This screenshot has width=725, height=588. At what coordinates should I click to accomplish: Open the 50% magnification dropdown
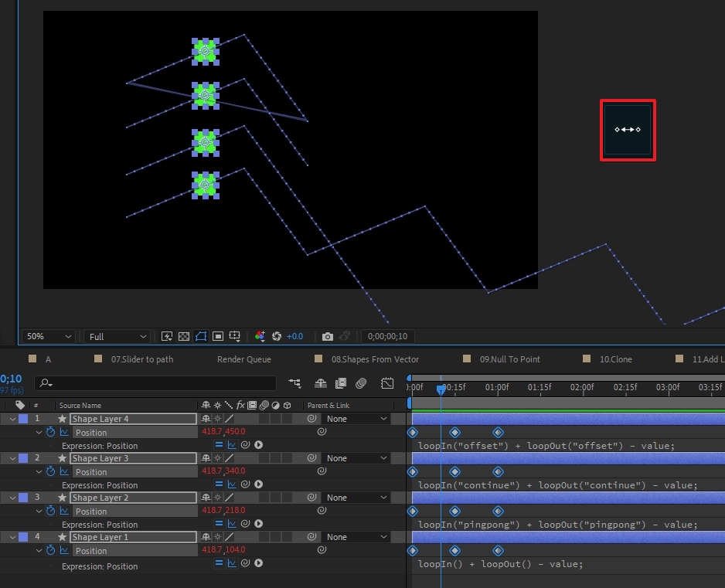pos(48,337)
